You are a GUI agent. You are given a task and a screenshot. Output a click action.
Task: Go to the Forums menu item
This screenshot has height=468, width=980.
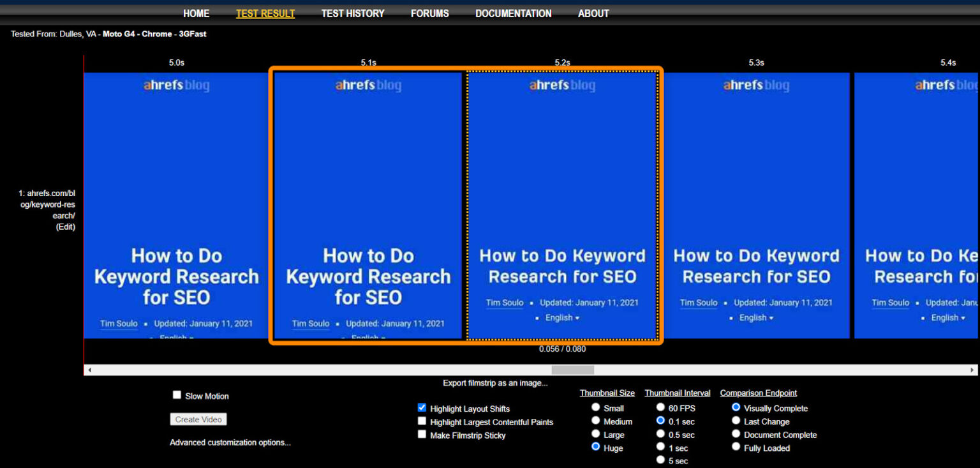pos(429,13)
